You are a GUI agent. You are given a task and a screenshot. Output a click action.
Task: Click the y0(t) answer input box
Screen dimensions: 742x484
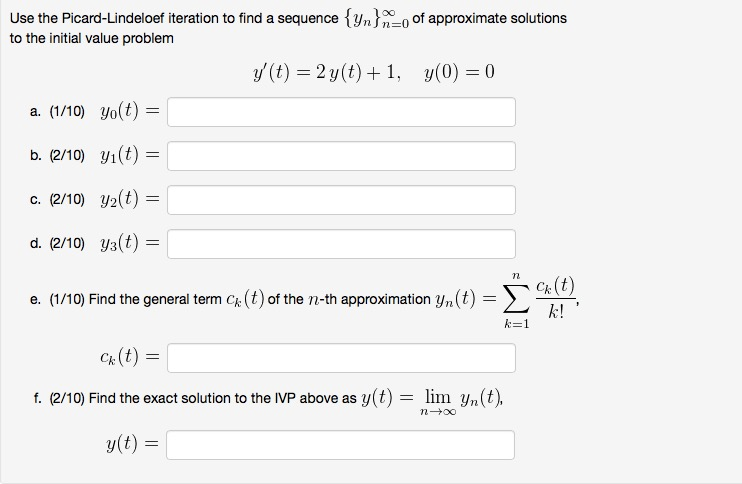click(x=341, y=112)
